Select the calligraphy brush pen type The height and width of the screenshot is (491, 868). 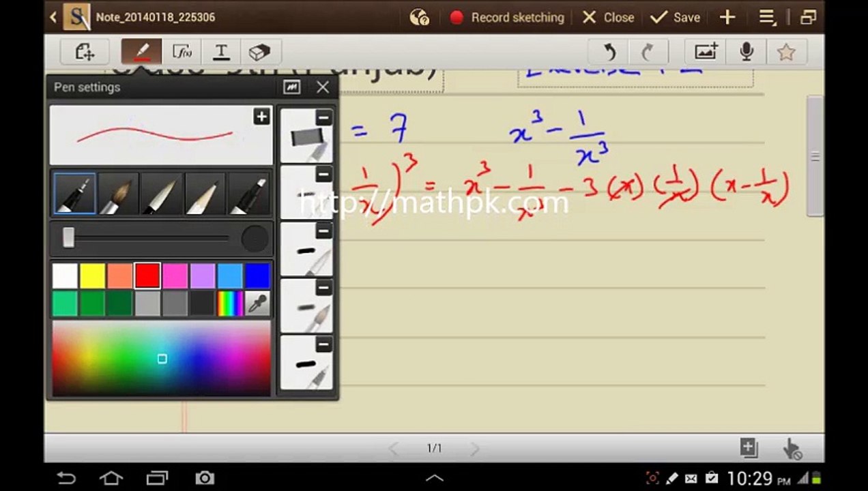pyautogui.click(x=117, y=194)
